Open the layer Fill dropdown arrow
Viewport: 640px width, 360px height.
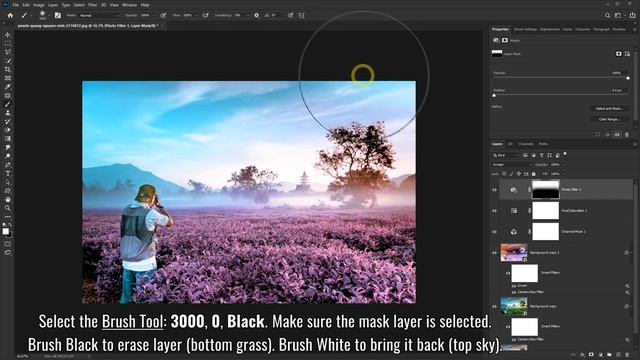[564, 174]
